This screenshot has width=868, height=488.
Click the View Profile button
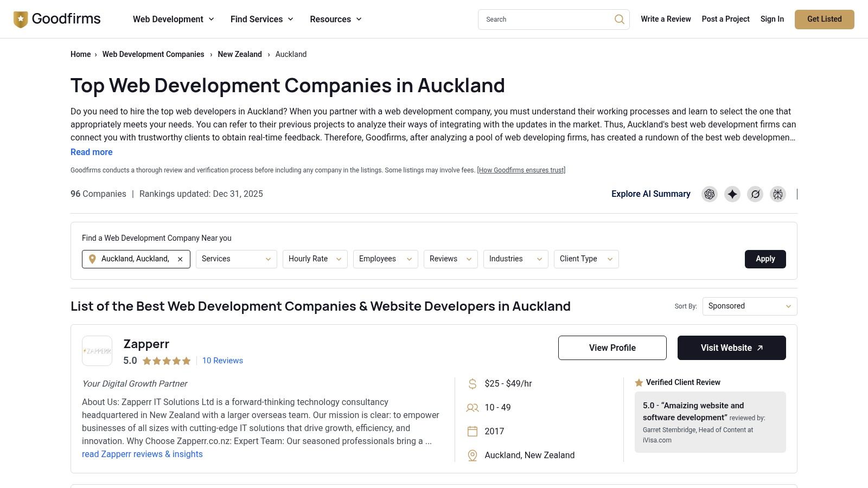tap(612, 348)
